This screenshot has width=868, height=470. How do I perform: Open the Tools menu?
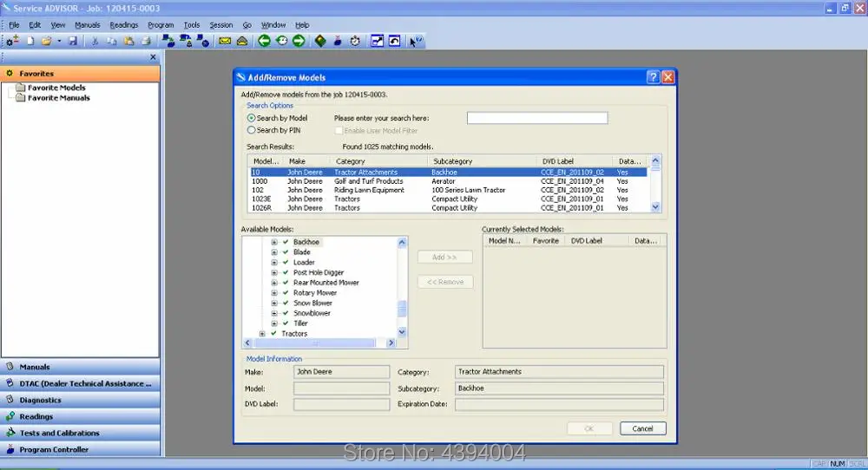192,25
